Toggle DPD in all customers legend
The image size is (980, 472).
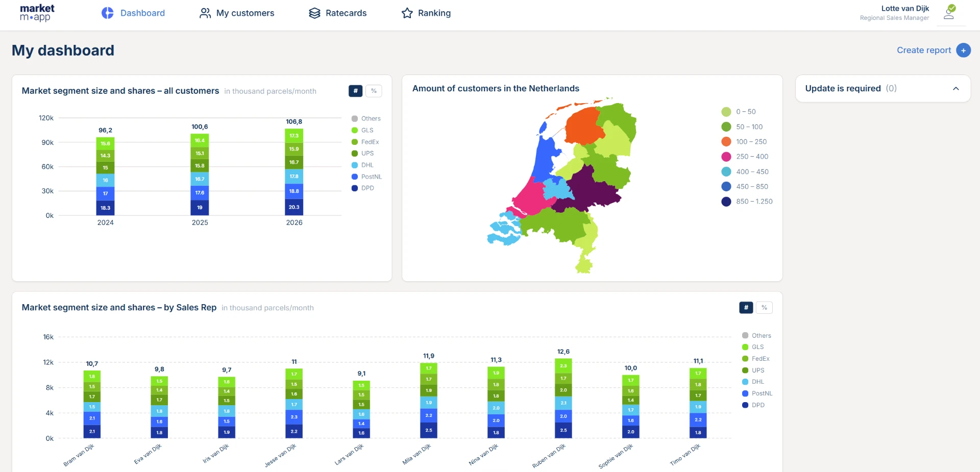click(362, 188)
